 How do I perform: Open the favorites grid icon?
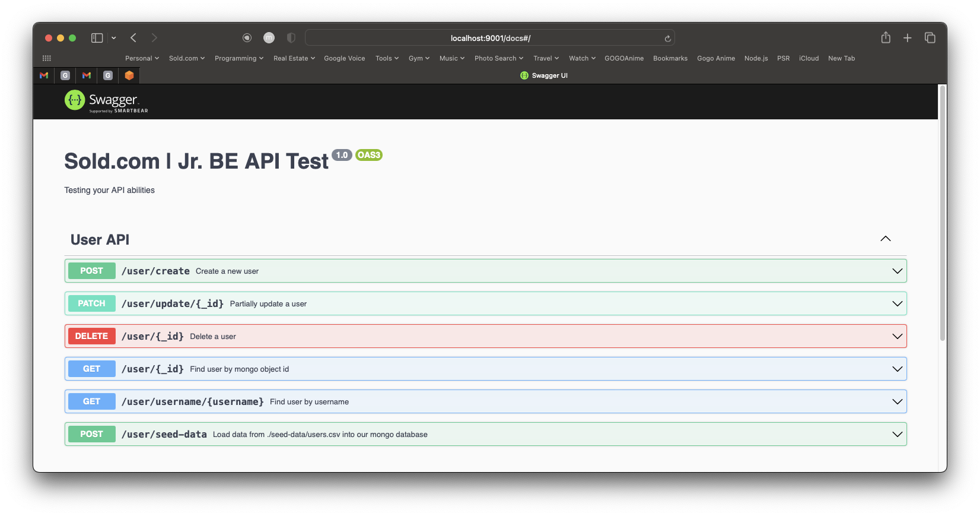[47, 58]
